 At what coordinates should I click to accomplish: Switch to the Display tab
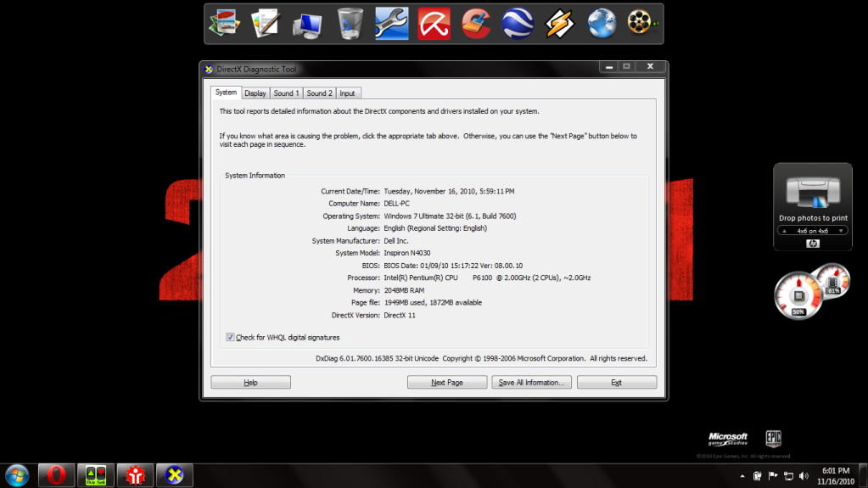pyautogui.click(x=255, y=93)
